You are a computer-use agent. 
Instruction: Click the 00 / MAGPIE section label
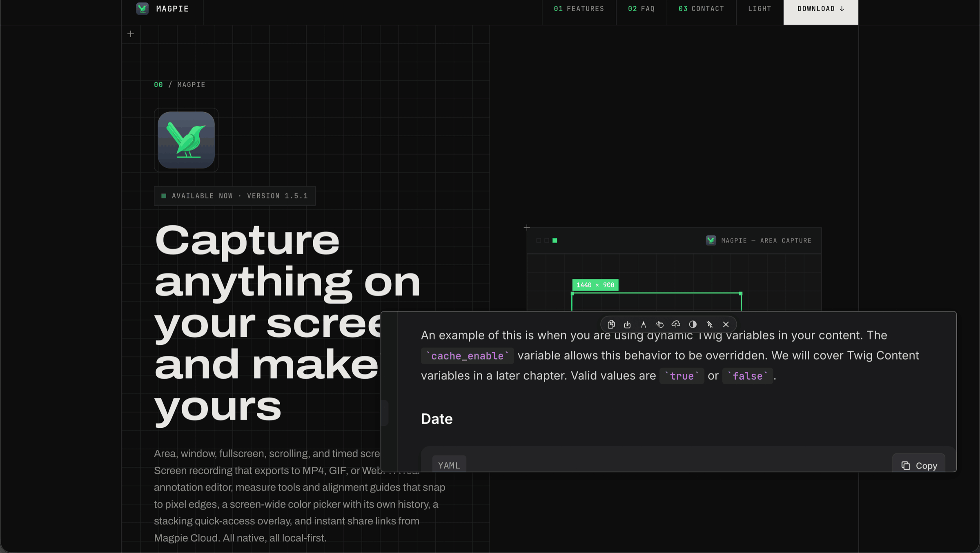point(180,84)
